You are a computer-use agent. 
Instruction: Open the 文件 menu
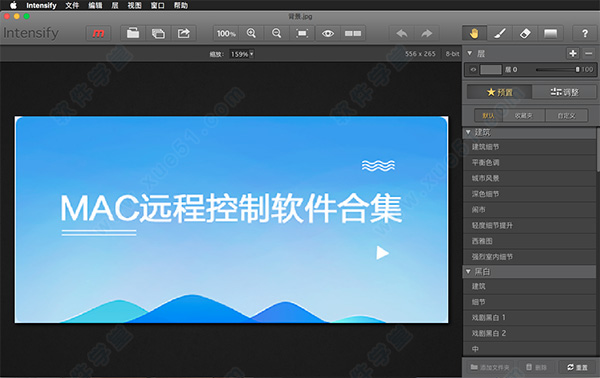click(72, 5)
